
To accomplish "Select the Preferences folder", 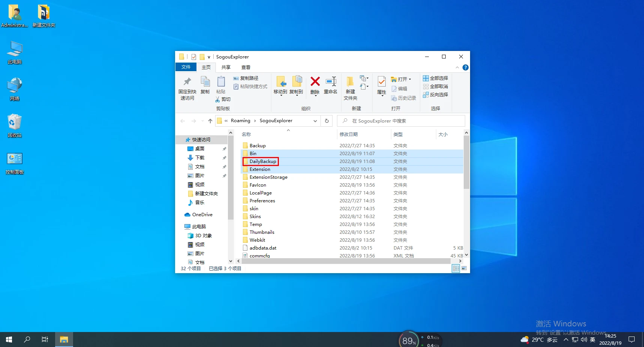I will 262,200.
